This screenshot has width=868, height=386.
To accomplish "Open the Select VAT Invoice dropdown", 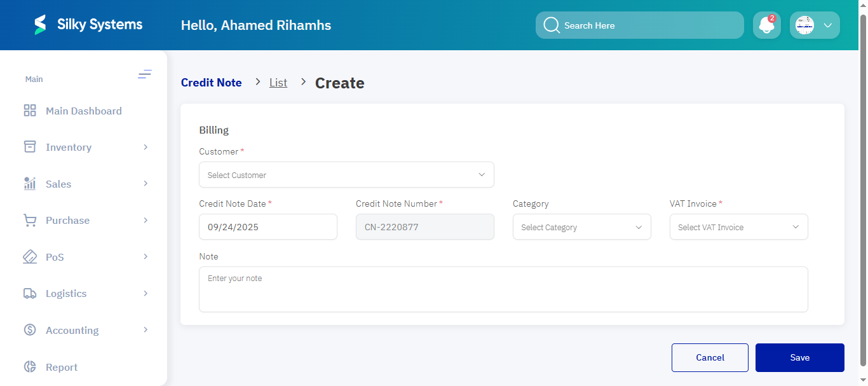I will click(738, 226).
